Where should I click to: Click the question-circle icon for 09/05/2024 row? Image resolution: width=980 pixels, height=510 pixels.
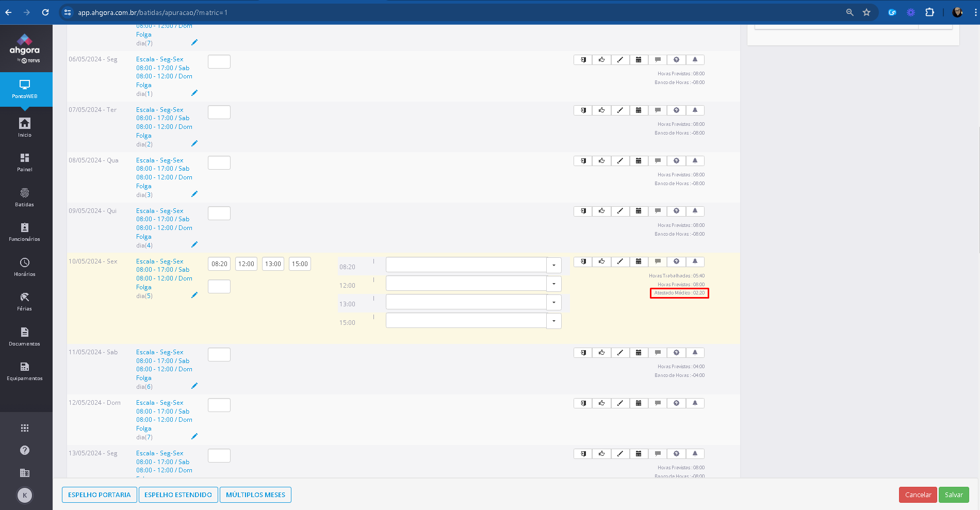676,211
